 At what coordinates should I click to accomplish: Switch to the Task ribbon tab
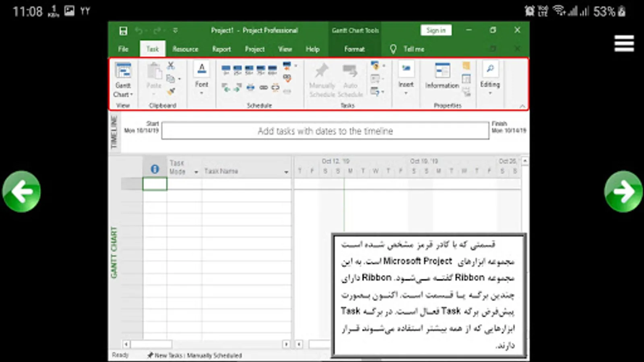click(153, 49)
